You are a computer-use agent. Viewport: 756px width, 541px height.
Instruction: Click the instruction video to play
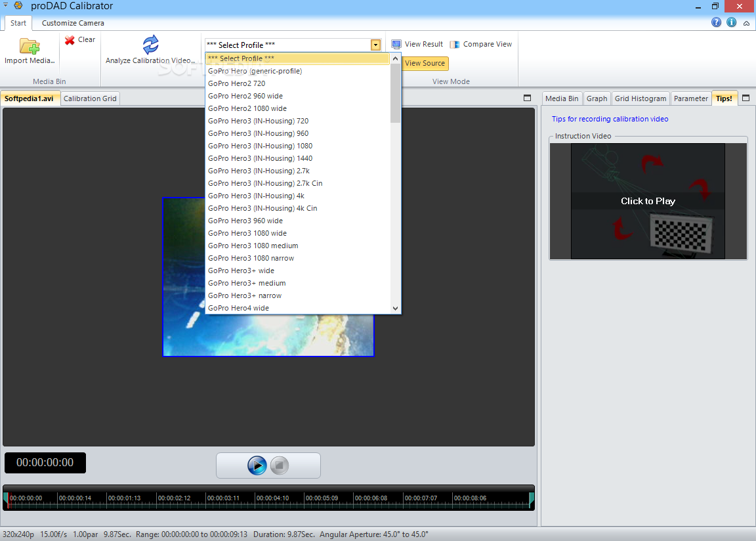click(x=648, y=201)
